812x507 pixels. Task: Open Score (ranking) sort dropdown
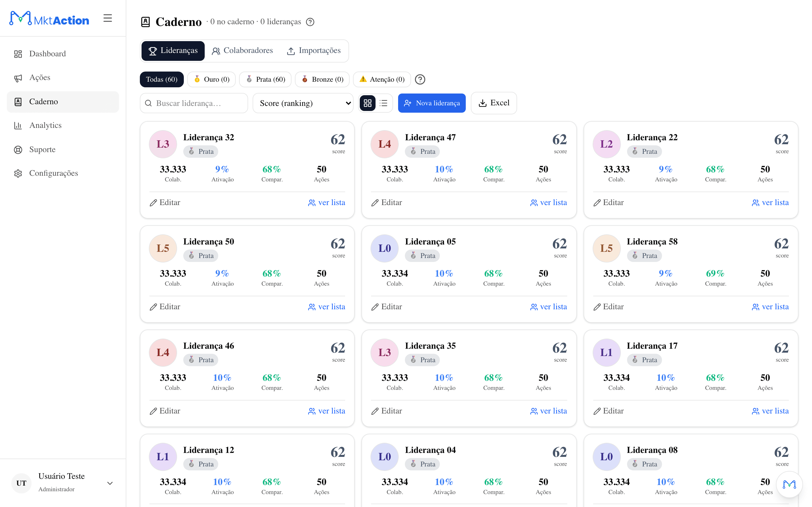point(303,103)
